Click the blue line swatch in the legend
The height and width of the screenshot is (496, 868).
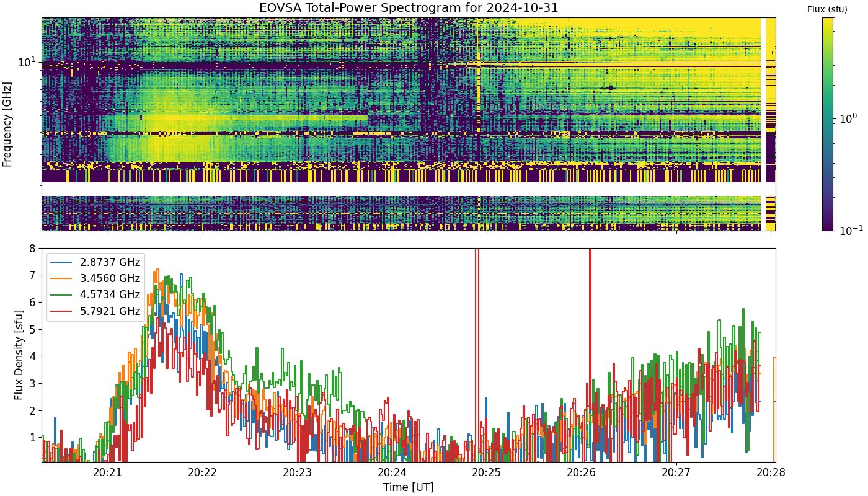[x=61, y=263]
